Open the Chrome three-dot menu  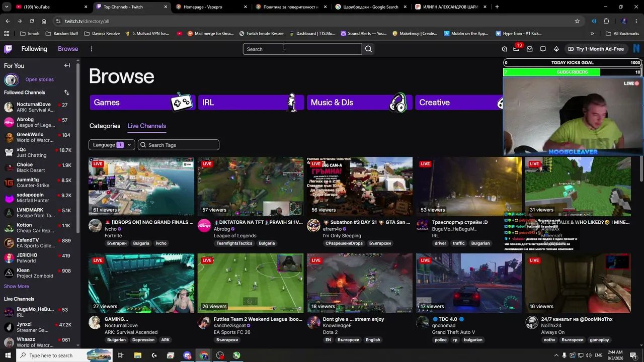pyautogui.click(x=636, y=21)
